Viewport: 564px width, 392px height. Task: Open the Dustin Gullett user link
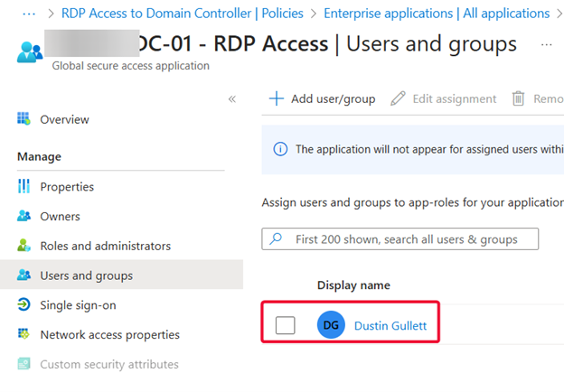390,325
